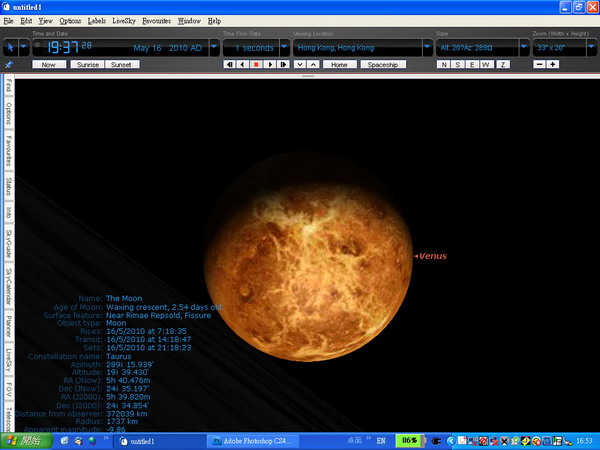Image resolution: width=600 pixels, height=450 pixels.
Task: Zoom out using the minus button
Action: (x=540, y=64)
